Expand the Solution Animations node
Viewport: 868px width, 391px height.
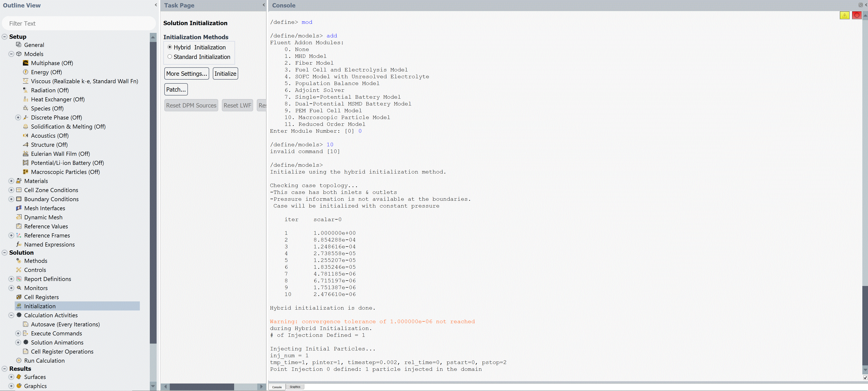pos(18,342)
